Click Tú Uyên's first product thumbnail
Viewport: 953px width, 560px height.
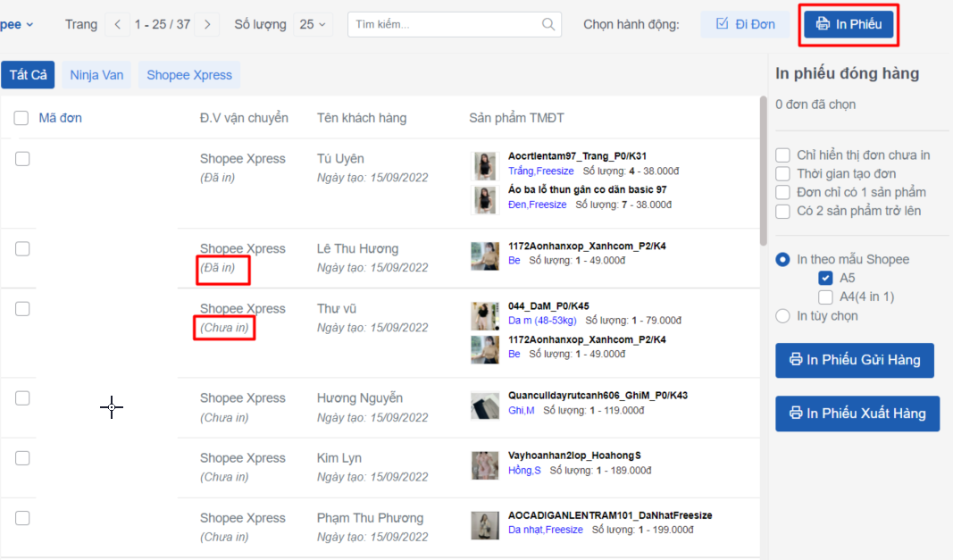point(485,163)
